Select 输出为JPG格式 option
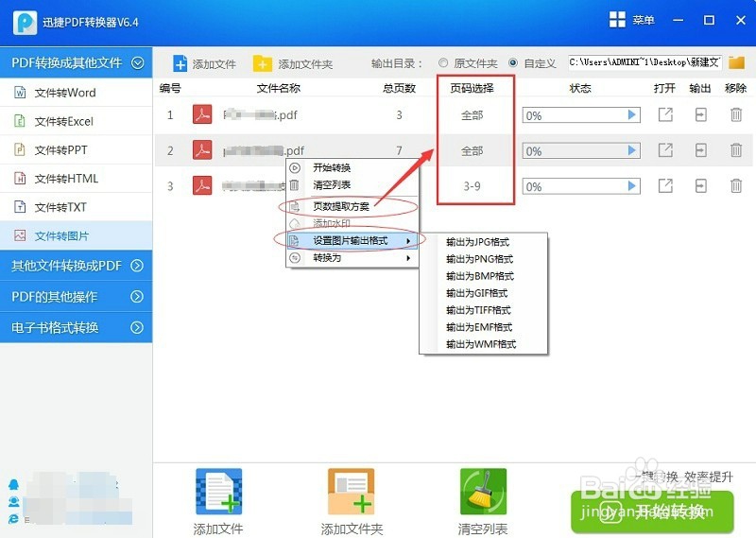The image size is (756, 538). pyautogui.click(x=484, y=242)
